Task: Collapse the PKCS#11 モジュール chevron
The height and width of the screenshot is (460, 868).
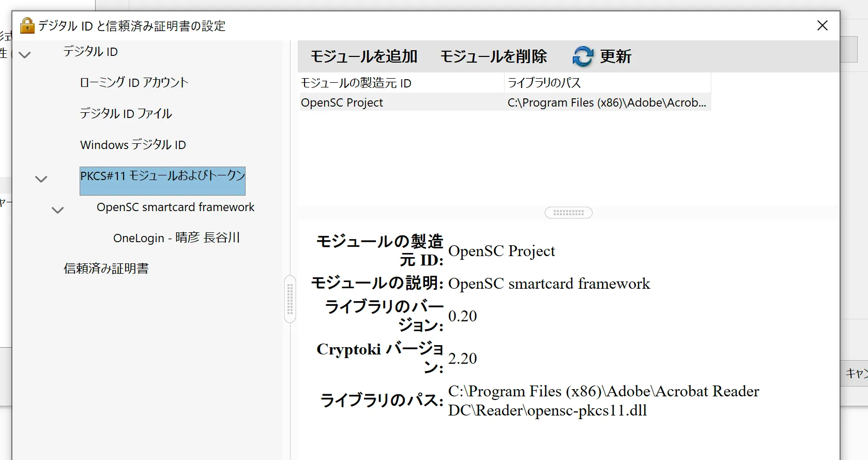Action: click(x=41, y=179)
